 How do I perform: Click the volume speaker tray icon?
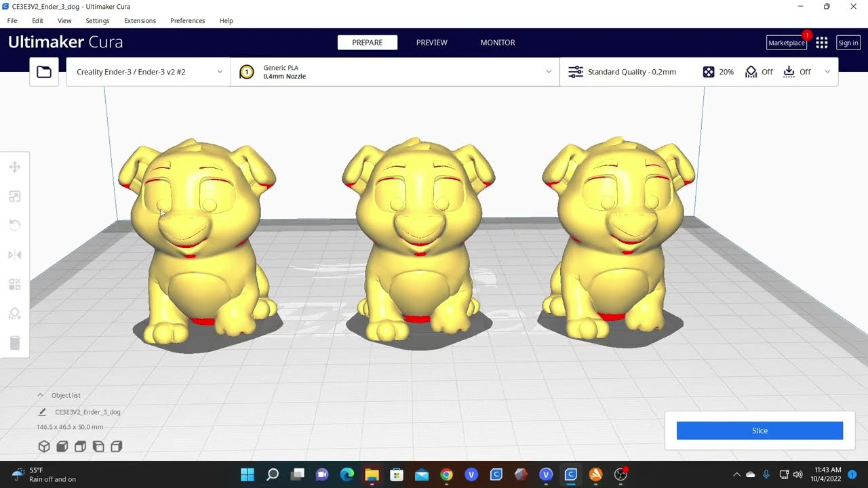coord(798,474)
